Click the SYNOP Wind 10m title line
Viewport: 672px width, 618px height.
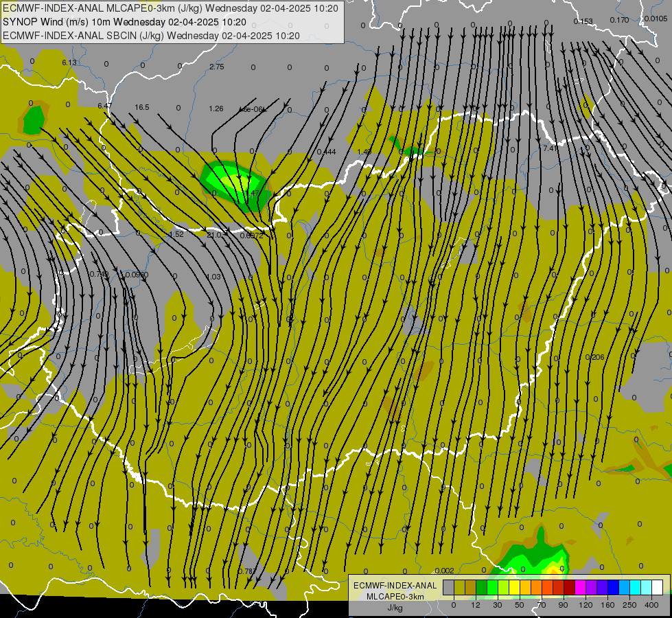124,22
